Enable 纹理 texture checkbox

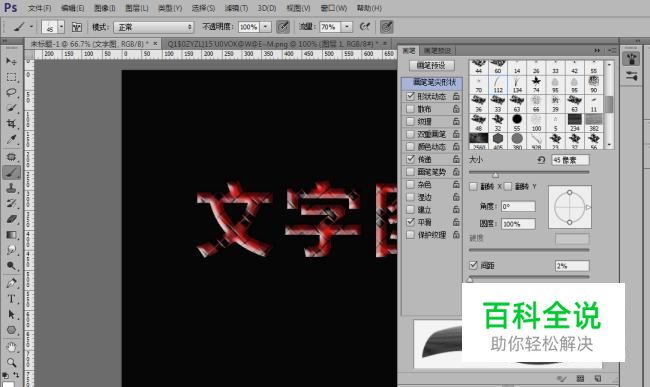click(410, 121)
